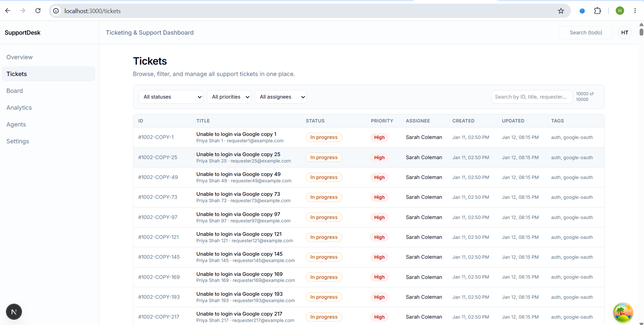This screenshot has width=644, height=325.
Task: Expand the All assignees dropdown
Action: click(x=281, y=97)
